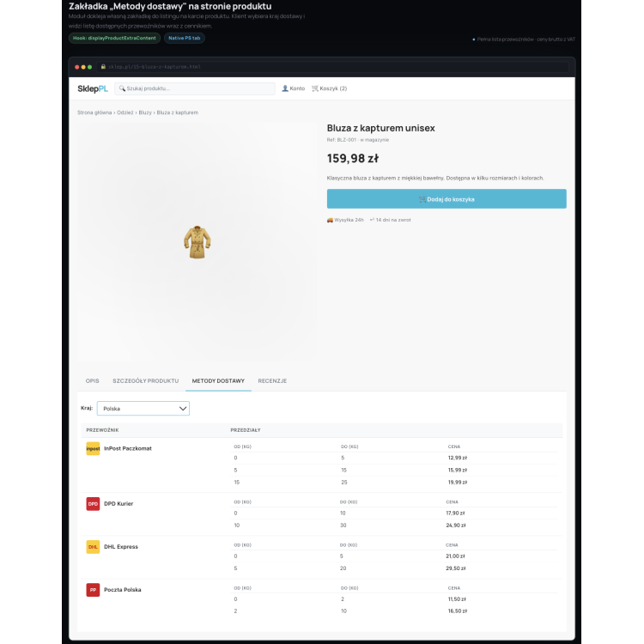
Task: Click the Poczta Polska carrier name
Action: (123, 590)
